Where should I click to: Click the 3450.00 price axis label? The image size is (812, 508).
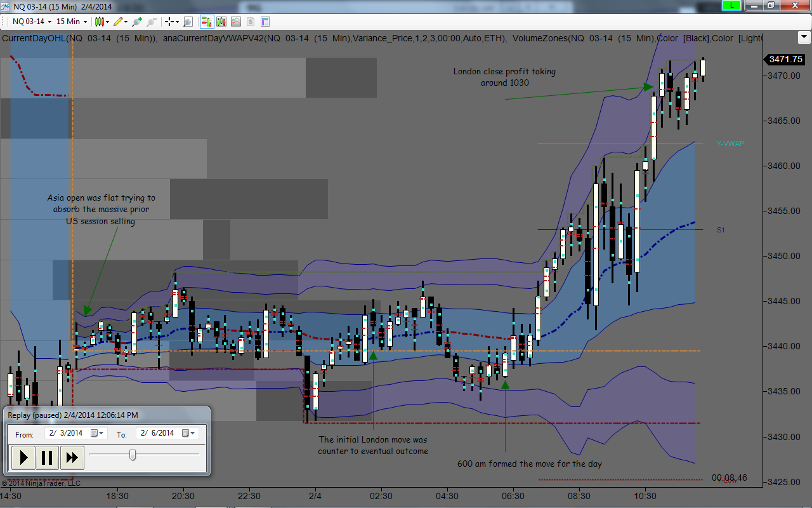(785, 256)
